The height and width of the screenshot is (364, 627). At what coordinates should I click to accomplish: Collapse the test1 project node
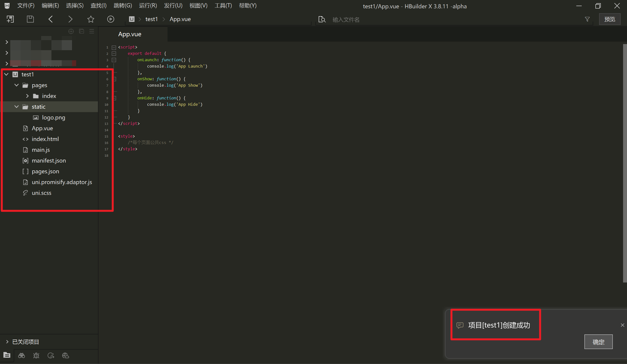coord(6,74)
